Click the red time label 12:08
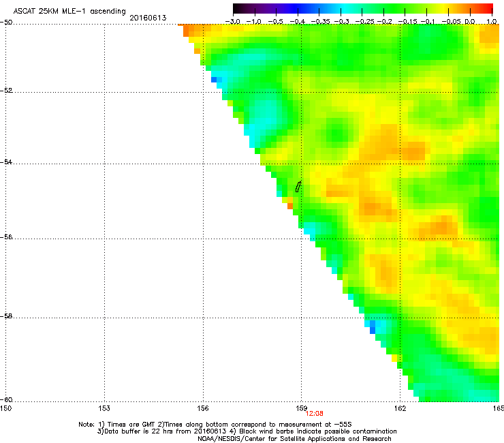 pyautogui.click(x=315, y=414)
